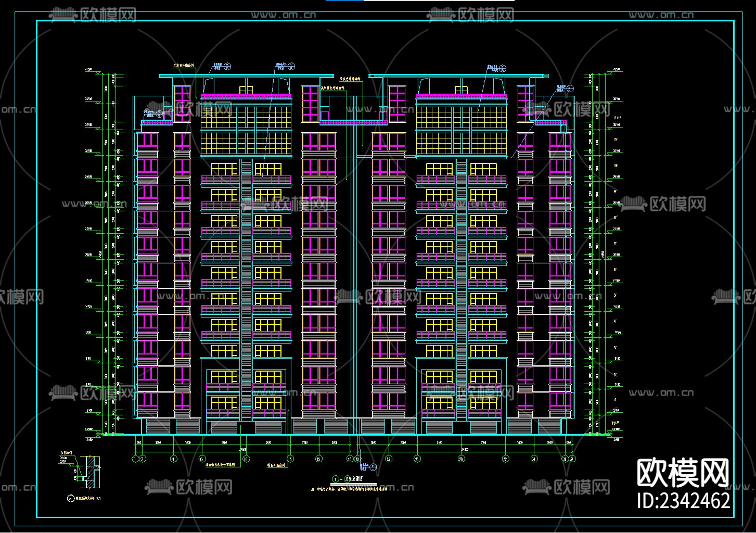Viewport: 756px width, 533px height.
Task: Click grid axis bubble number 37
Action: point(572,459)
